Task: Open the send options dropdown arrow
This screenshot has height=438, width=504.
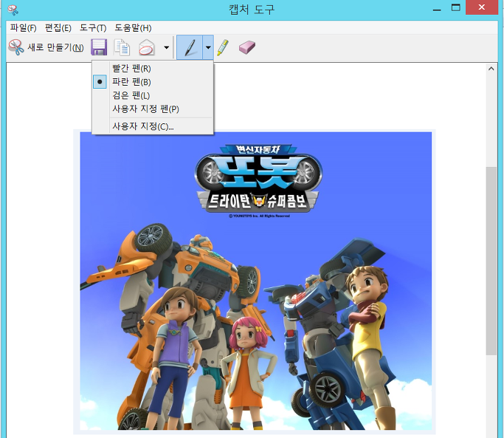Action: 166,47
